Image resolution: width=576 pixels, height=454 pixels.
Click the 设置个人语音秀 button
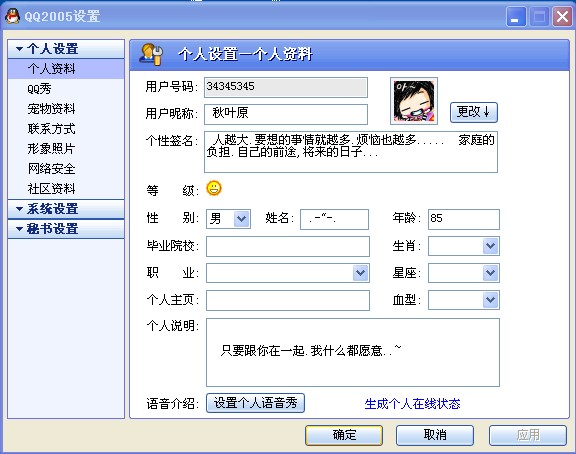[x=255, y=403]
